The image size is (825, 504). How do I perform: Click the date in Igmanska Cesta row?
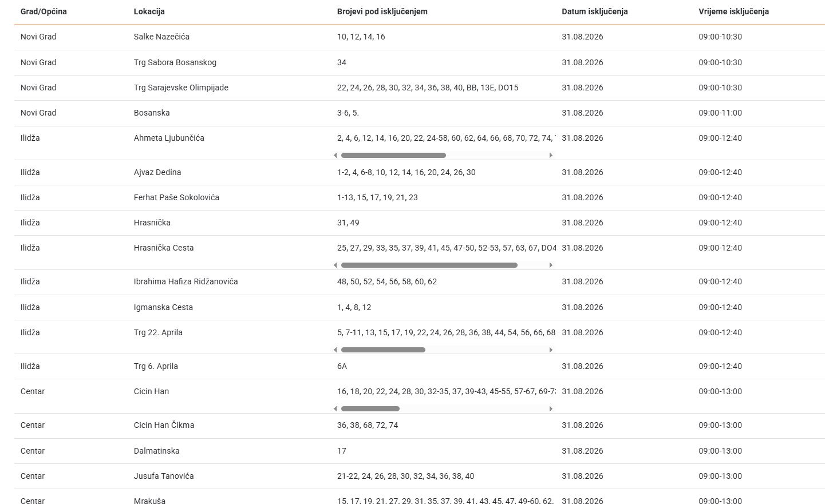pyautogui.click(x=582, y=307)
